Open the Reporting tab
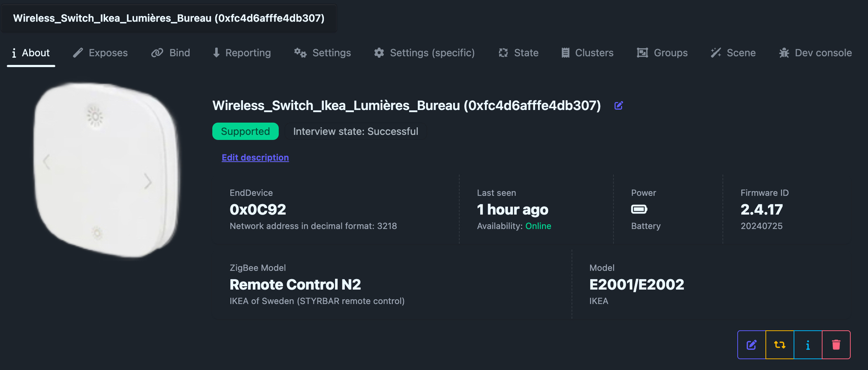Viewport: 868px width, 370px height. [x=242, y=53]
